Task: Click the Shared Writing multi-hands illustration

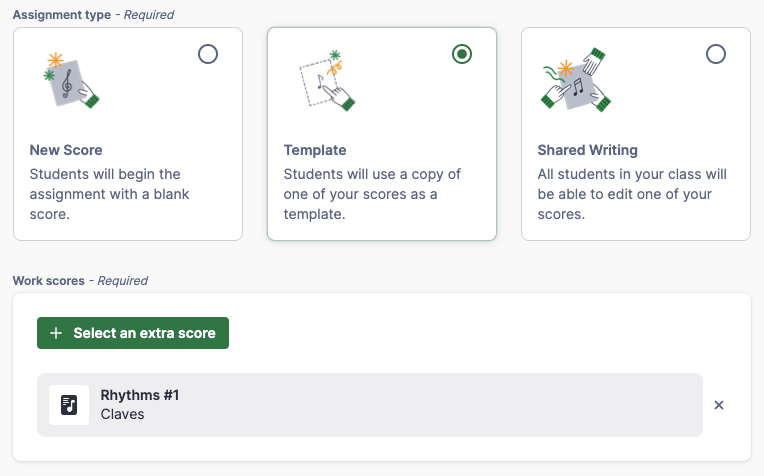Action: tap(578, 80)
